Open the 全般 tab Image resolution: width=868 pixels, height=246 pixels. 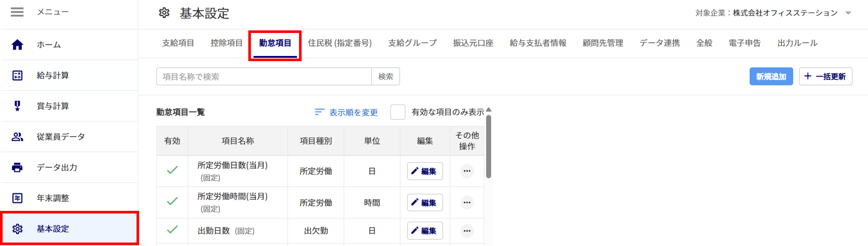704,43
